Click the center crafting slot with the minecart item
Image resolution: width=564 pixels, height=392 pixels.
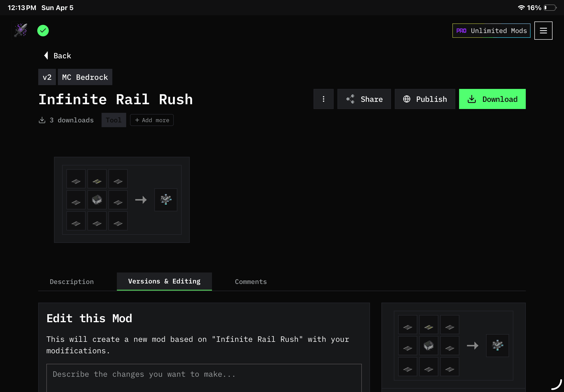tap(97, 200)
